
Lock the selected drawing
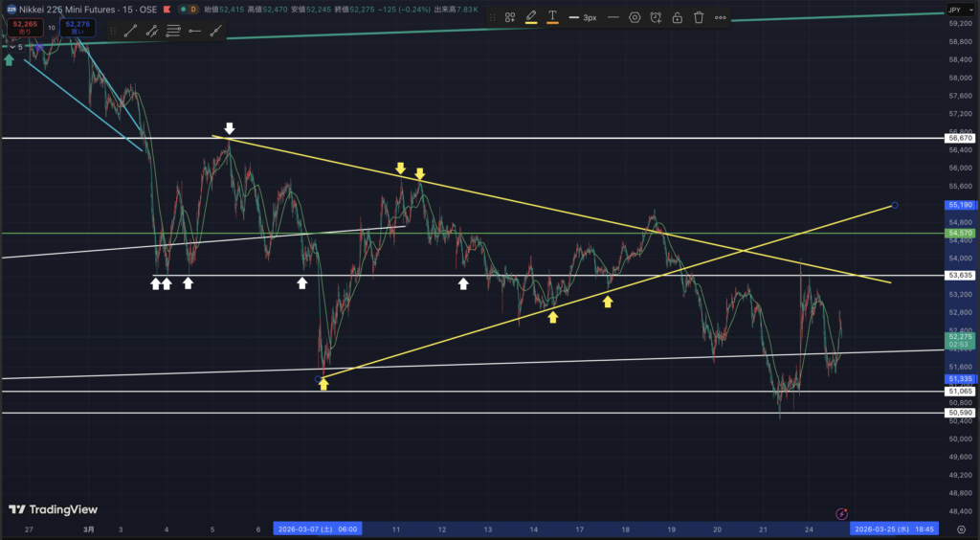(677, 17)
